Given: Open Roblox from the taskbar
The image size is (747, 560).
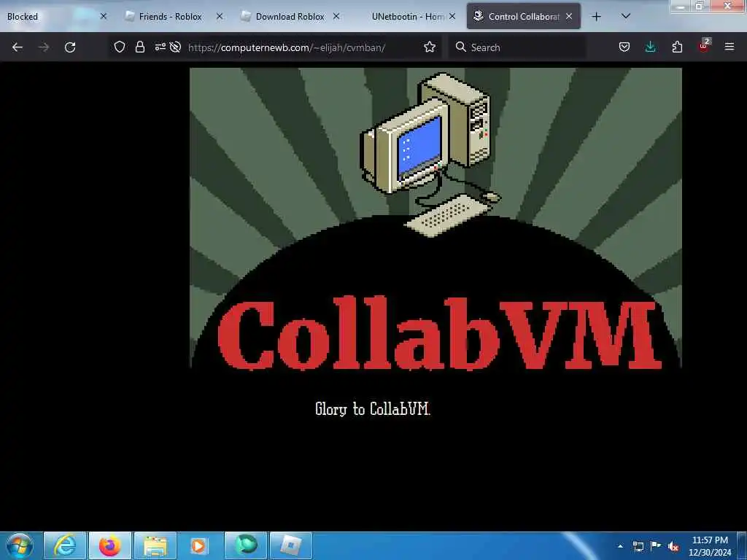Looking at the screenshot, I should coord(291,545).
